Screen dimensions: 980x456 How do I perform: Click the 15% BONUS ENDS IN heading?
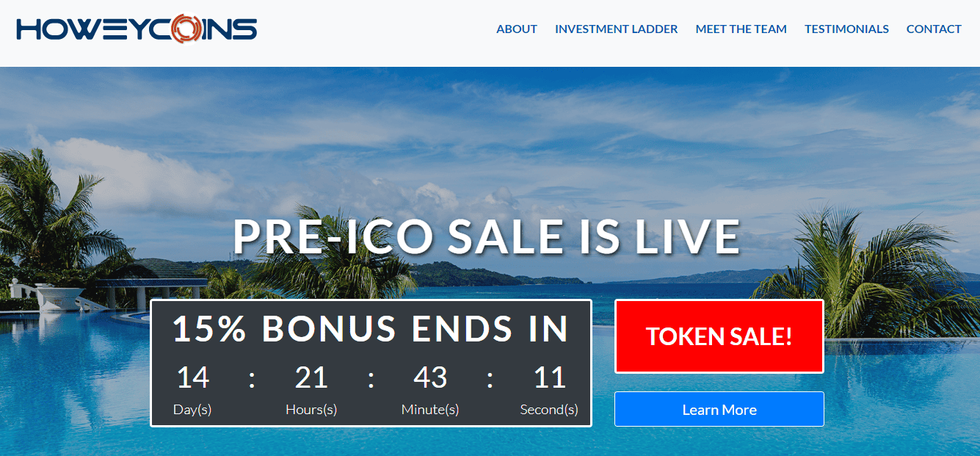click(371, 329)
